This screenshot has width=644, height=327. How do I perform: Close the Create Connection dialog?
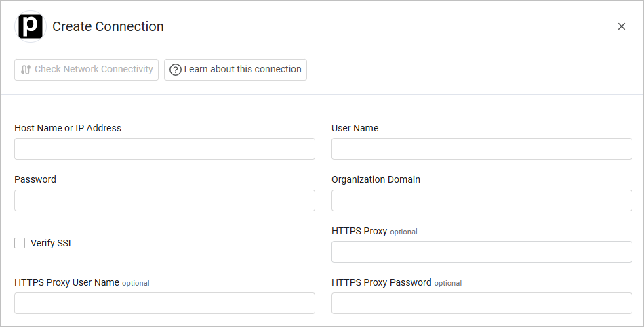pyautogui.click(x=621, y=26)
